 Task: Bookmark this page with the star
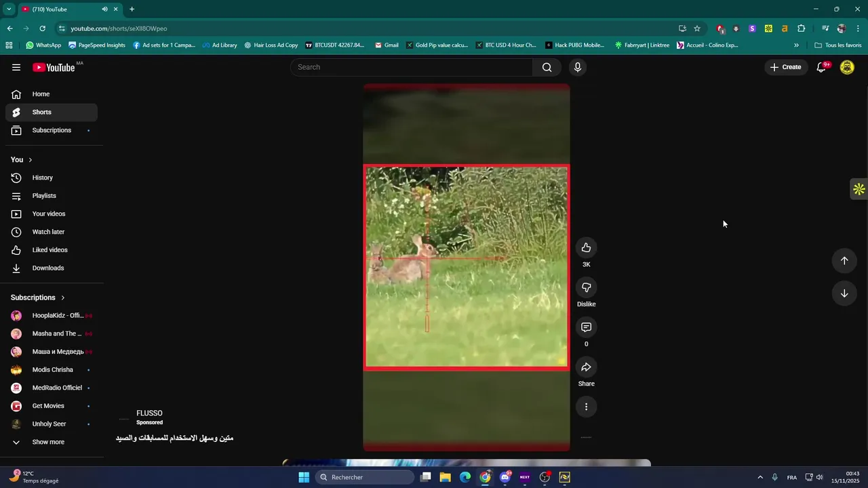(697, 28)
